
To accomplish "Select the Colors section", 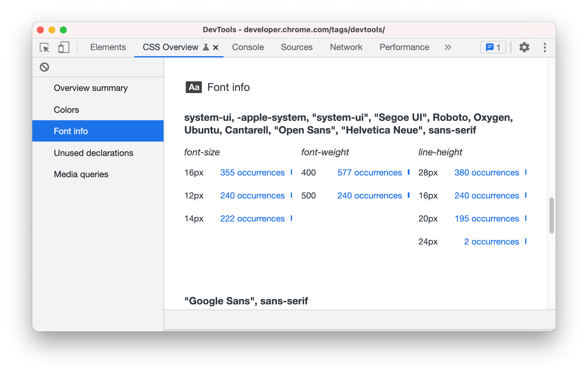I will (x=67, y=110).
